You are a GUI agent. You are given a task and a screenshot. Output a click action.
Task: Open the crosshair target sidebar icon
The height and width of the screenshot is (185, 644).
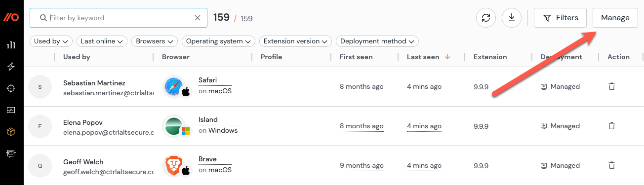[x=11, y=88]
